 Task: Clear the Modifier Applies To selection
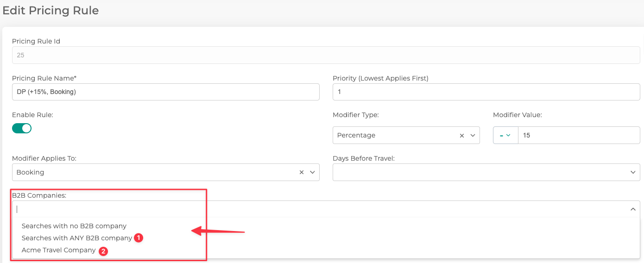tap(301, 172)
